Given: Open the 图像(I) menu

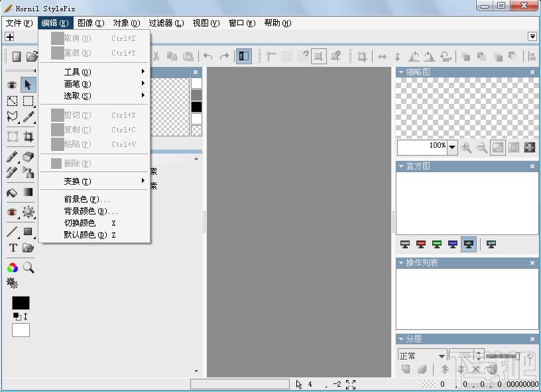Looking at the screenshot, I should coord(91,23).
